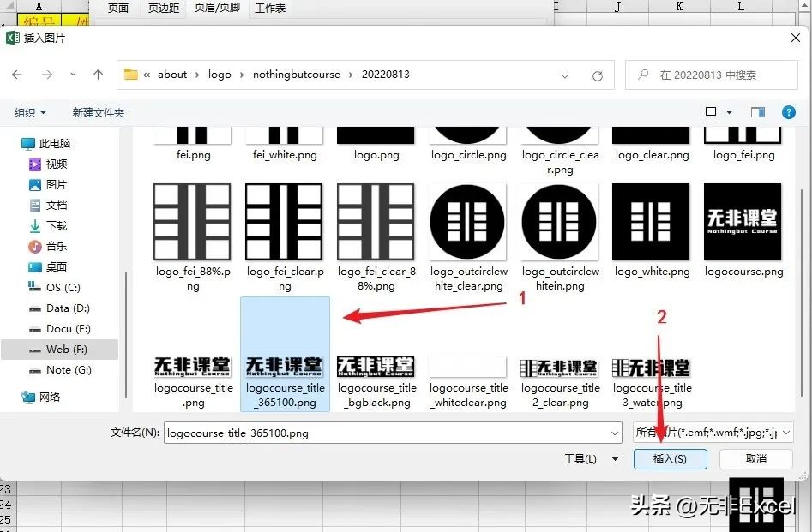Click breadcrumb segment about
Viewport: 812px width, 532px height.
172,75
